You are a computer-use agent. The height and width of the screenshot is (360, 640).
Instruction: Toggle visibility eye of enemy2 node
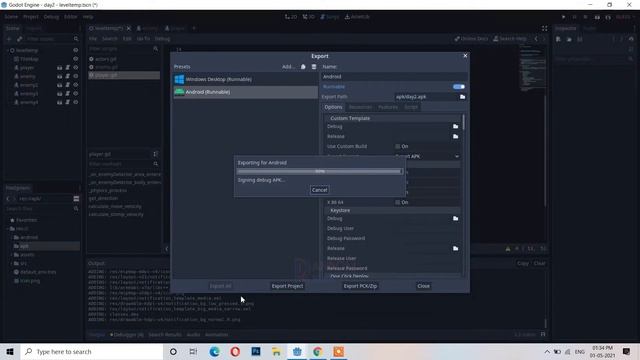coord(76,85)
